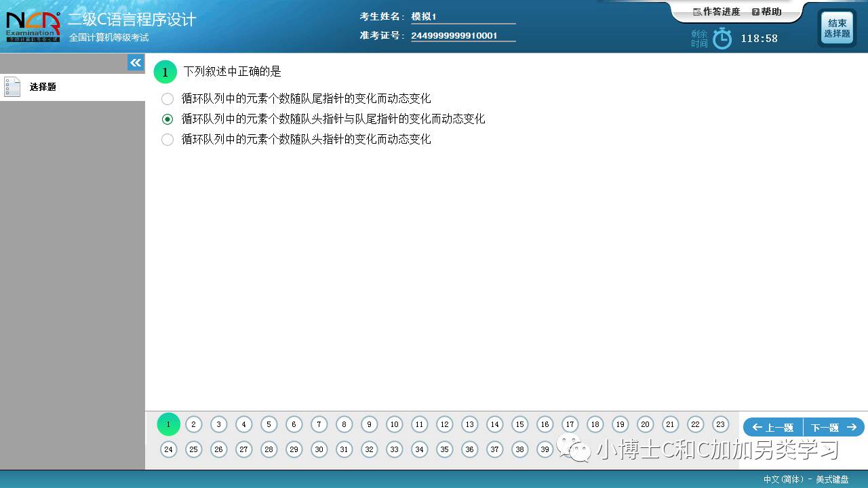Click the remaining time clock icon

click(722, 39)
